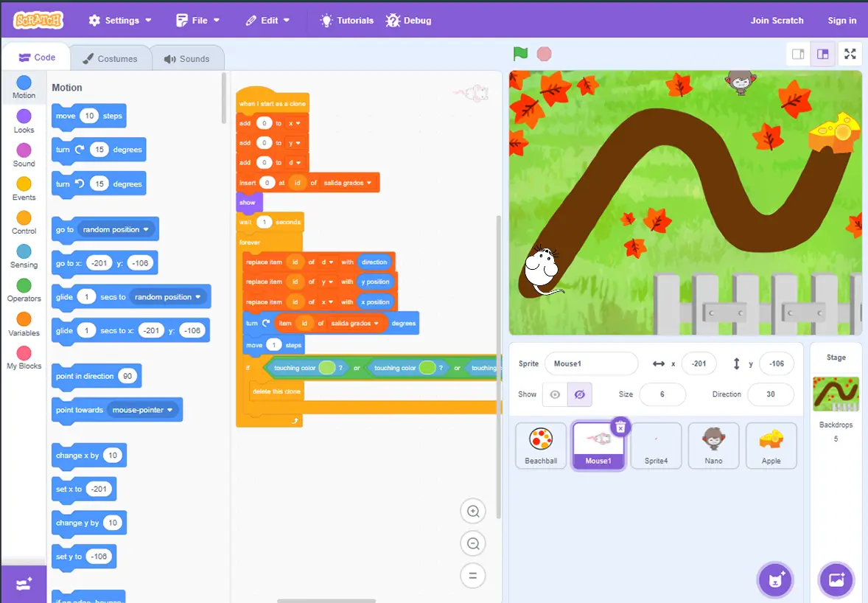Screen dimensions: 868x603
Task: Click the sprite y position field
Action: pos(777,364)
